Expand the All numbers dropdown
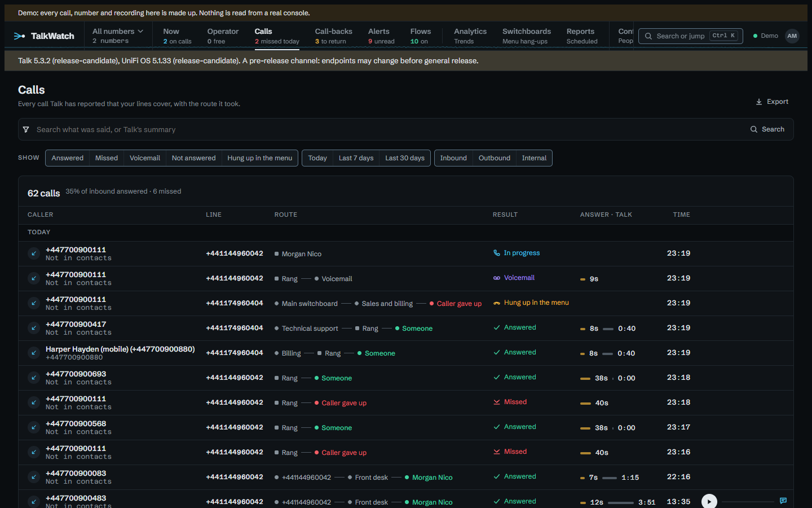This screenshot has width=812, height=508. [118, 36]
